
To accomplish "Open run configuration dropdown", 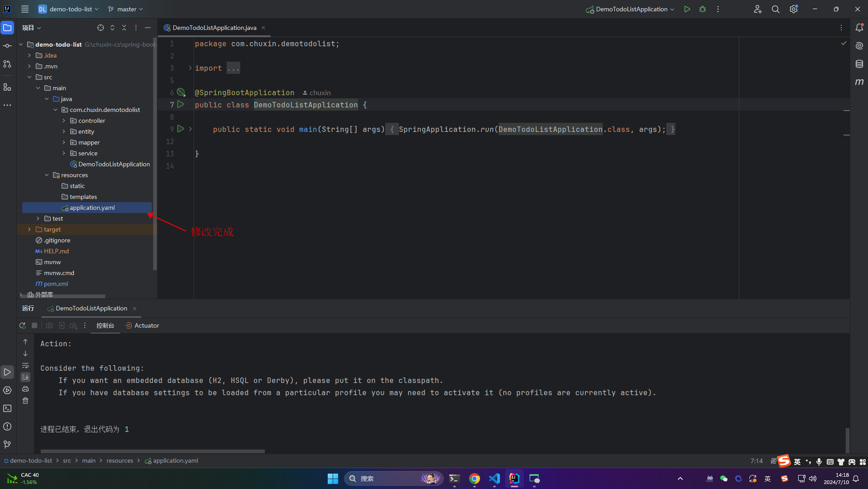I will pyautogui.click(x=630, y=9).
